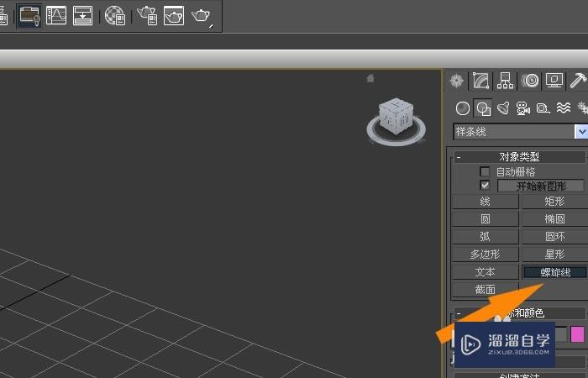Switch to the Create panel tab
Screen dimensions: 588x378
(456, 81)
